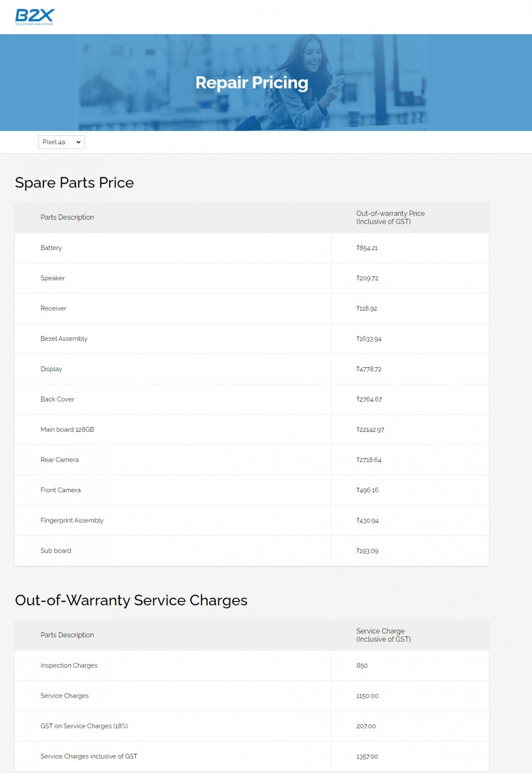Screen dimensions: 532x773
Task: Click the Spare Parts Price heading
Action: pos(74,183)
